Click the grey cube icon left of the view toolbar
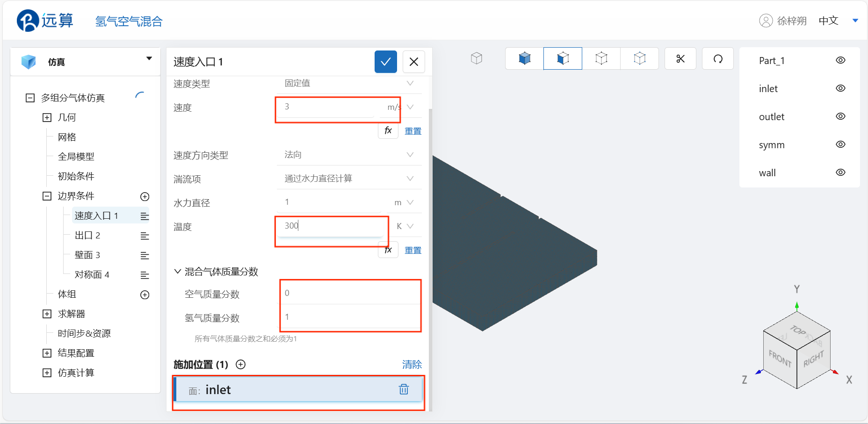868x424 pixels. click(477, 58)
